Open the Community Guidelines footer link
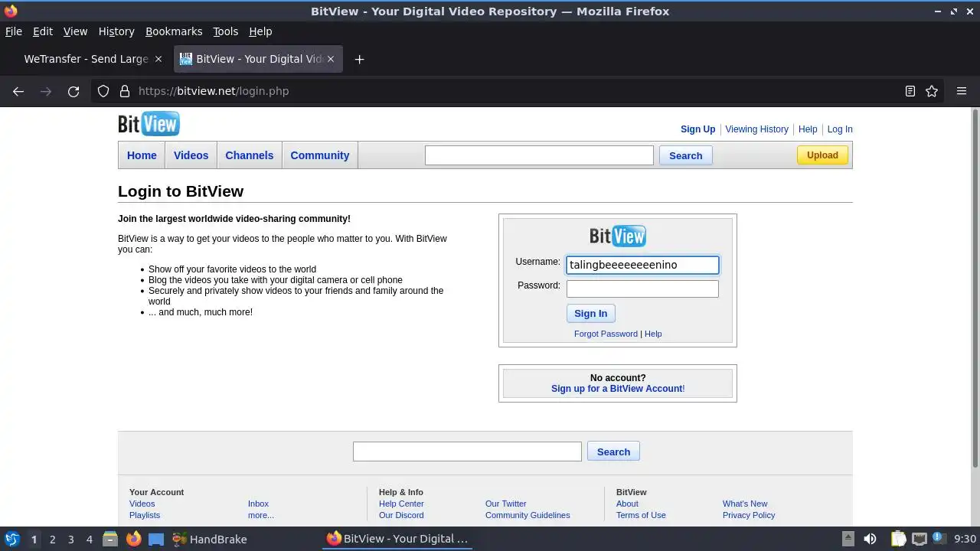This screenshot has width=980, height=551. tap(528, 515)
